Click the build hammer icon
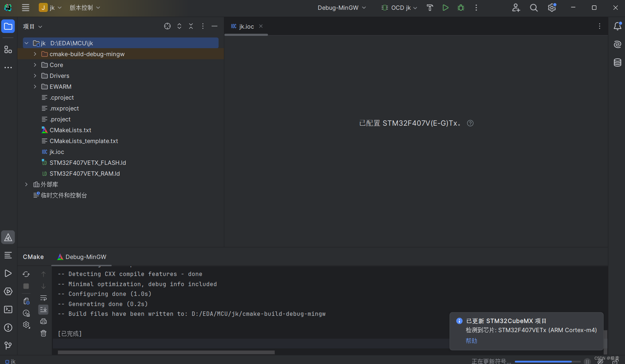The width and height of the screenshot is (625, 364). click(430, 8)
